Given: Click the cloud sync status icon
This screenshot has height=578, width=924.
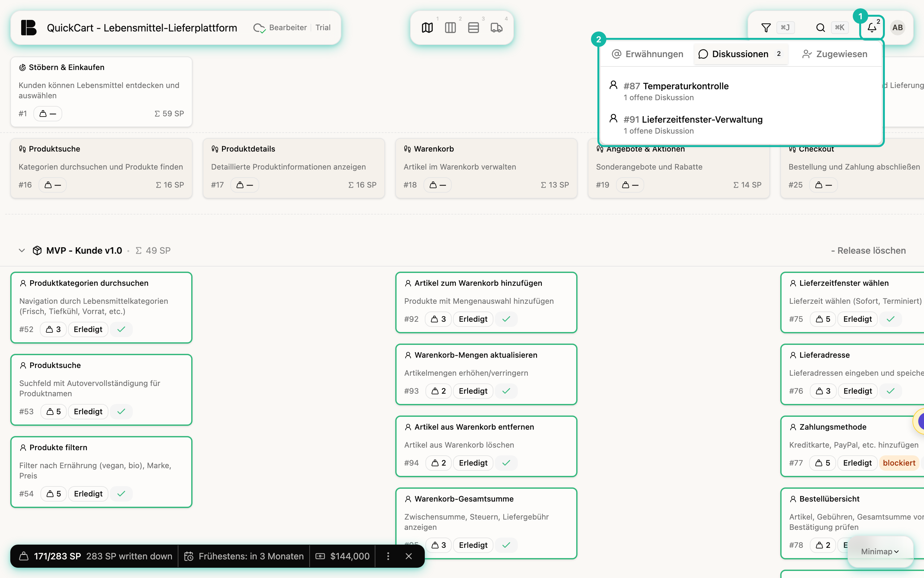Looking at the screenshot, I should (259, 28).
